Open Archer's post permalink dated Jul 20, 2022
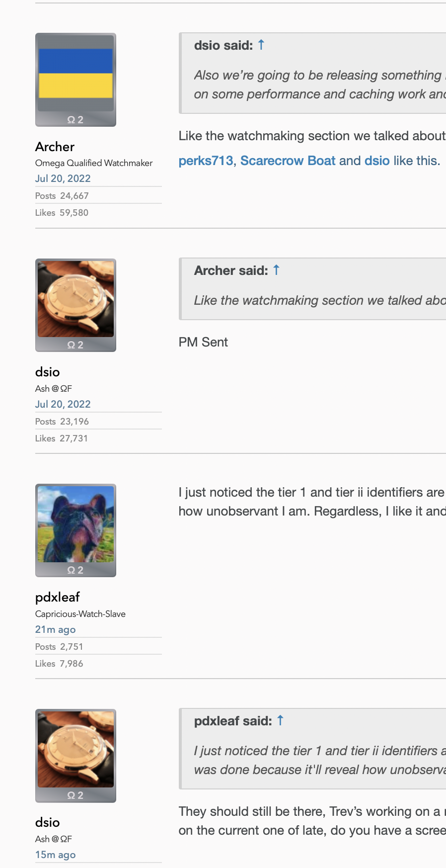The image size is (446, 868). click(x=63, y=178)
